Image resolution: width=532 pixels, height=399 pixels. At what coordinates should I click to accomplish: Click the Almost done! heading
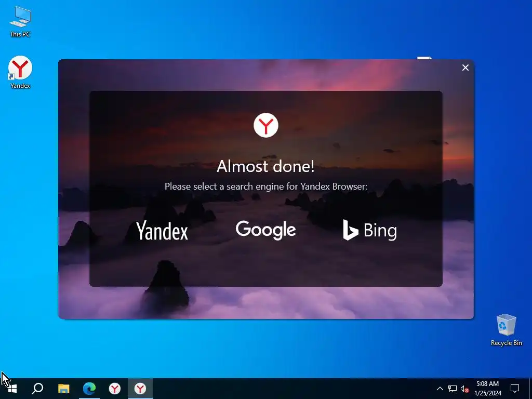pyautogui.click(x=265, y=166)
